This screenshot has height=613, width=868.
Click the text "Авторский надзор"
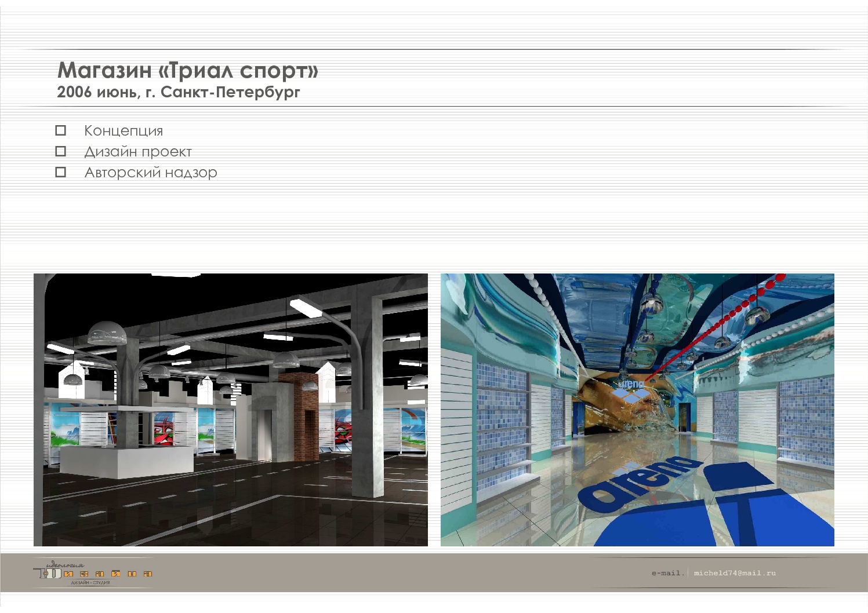tap(151, 173)
